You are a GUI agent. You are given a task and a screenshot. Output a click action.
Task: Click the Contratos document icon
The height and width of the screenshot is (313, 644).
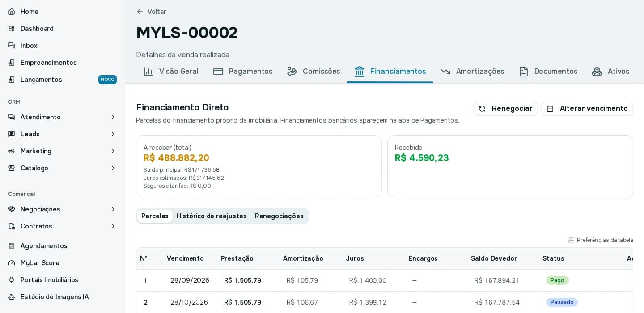click(x=12, y=226)
